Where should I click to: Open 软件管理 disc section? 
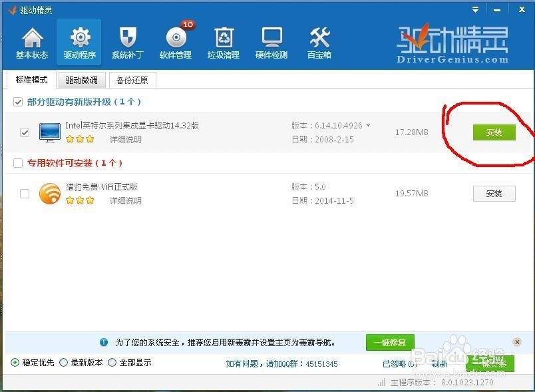[176, 43]
